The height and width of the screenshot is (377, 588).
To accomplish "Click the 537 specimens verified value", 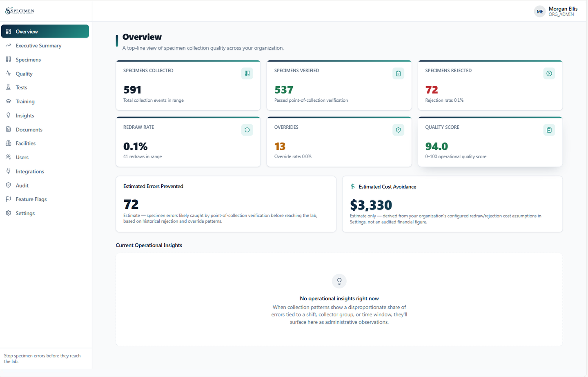I will 284,89.
